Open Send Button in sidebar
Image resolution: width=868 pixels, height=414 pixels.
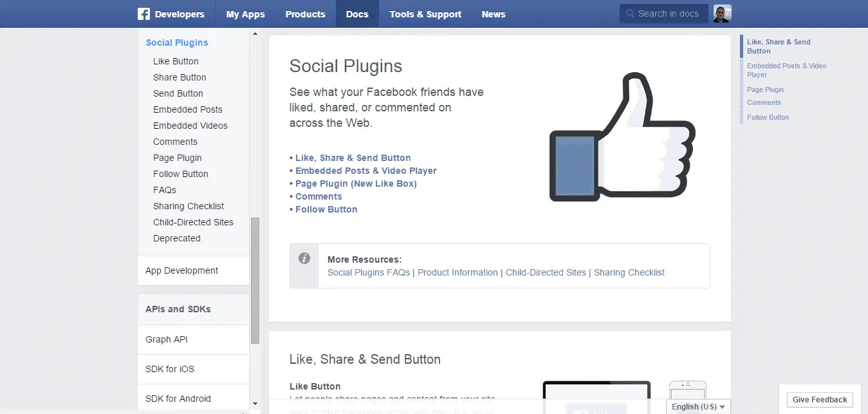[x=178, y=93]
